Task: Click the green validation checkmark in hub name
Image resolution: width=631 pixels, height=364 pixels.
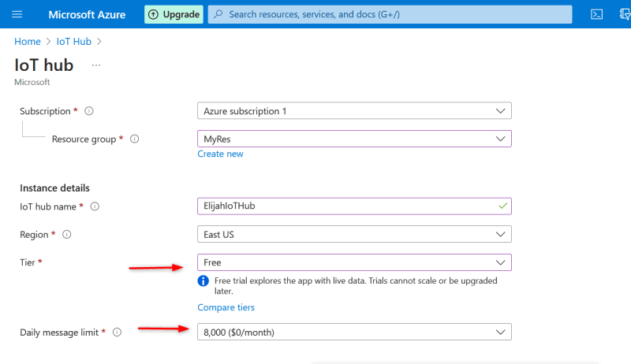Action: 502,206
